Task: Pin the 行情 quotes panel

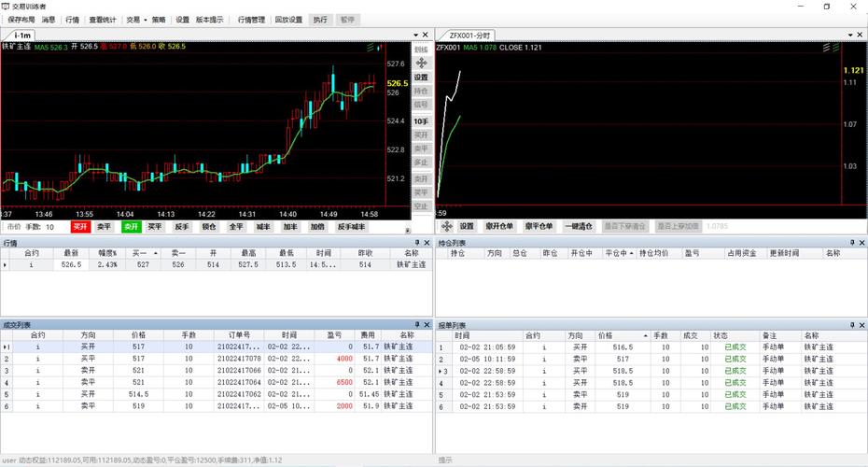Action: [x=416, y=243]
